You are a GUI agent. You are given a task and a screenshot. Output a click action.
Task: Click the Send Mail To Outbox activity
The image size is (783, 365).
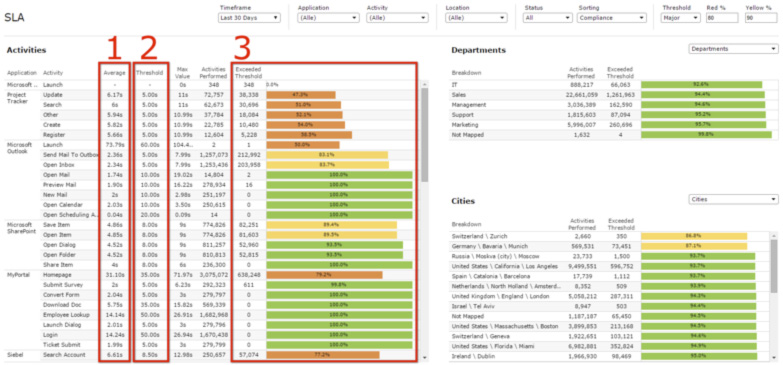[70, 155]
